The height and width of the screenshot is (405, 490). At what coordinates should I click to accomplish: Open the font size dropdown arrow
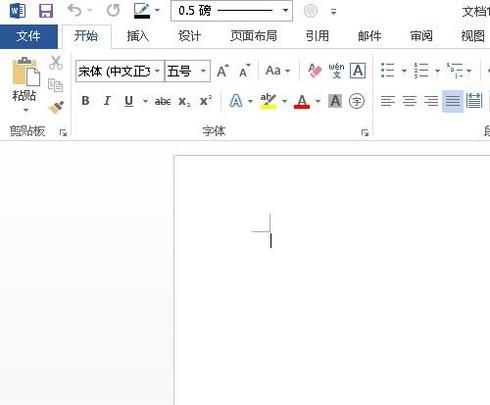(203, 71)
